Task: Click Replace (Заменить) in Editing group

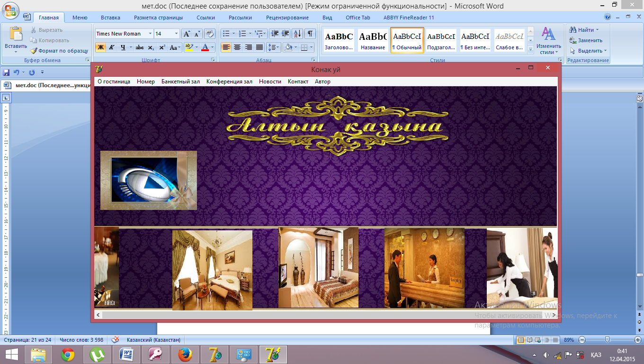Action: point(586,40)
